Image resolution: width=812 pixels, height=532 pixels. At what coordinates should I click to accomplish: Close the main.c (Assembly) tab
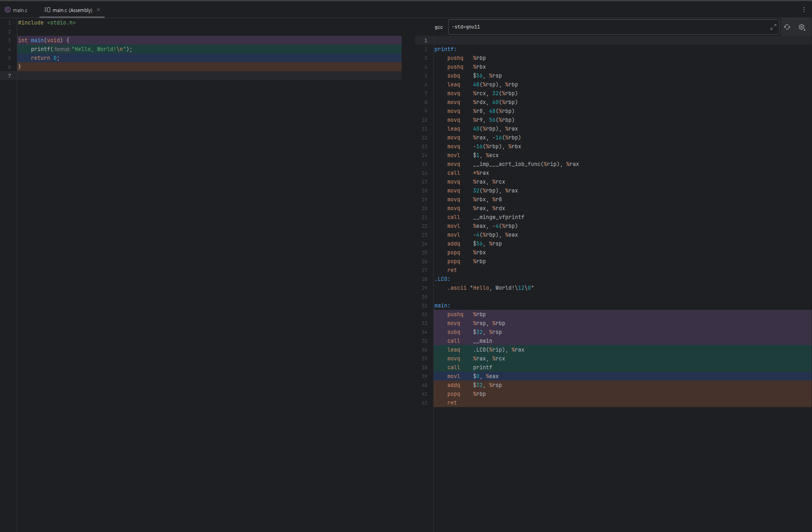click(x=98, y=10)
